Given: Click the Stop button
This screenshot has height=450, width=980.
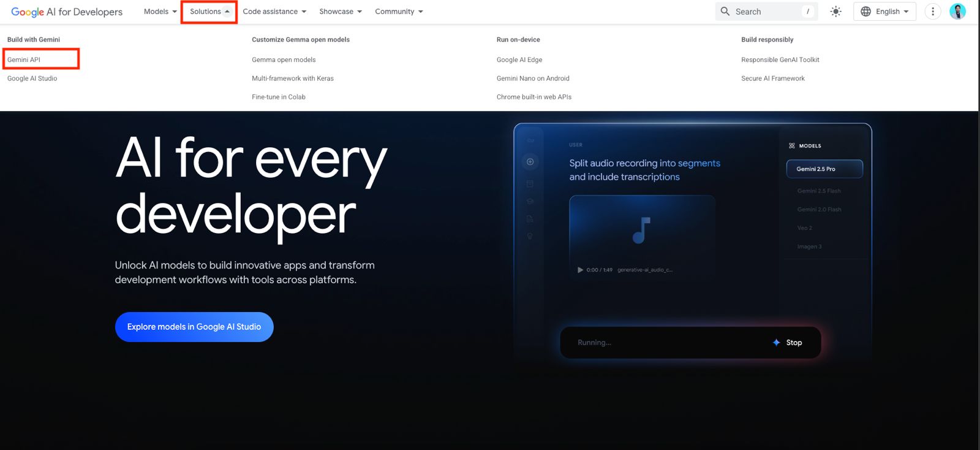Looking at the screenshot, I should (x=794, y=343).
